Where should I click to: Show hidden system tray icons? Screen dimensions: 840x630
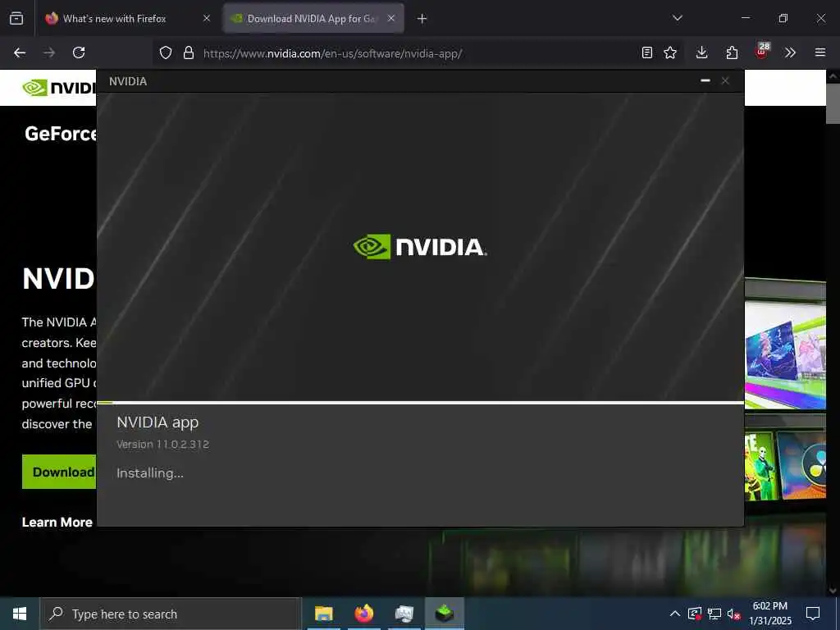675,614
